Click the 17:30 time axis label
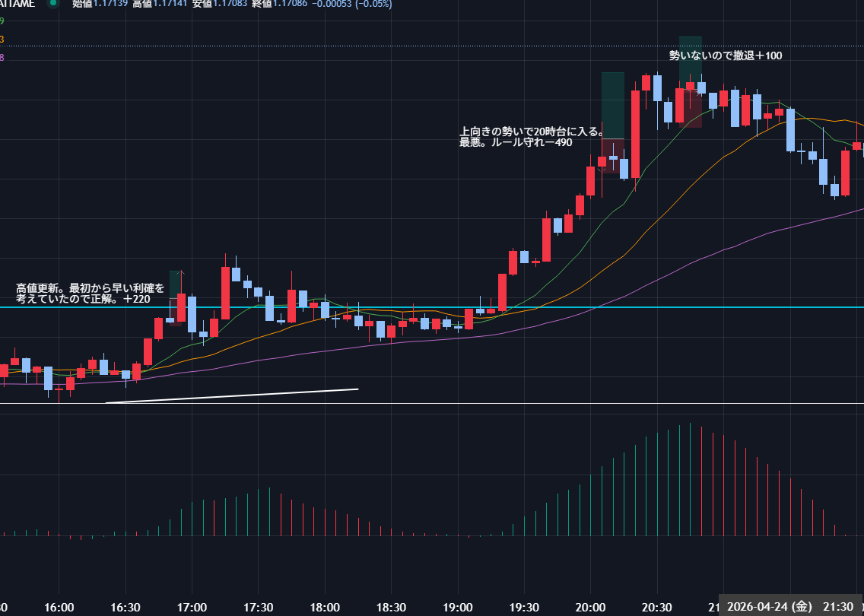 pyautogui.click(x=259, y=607)
